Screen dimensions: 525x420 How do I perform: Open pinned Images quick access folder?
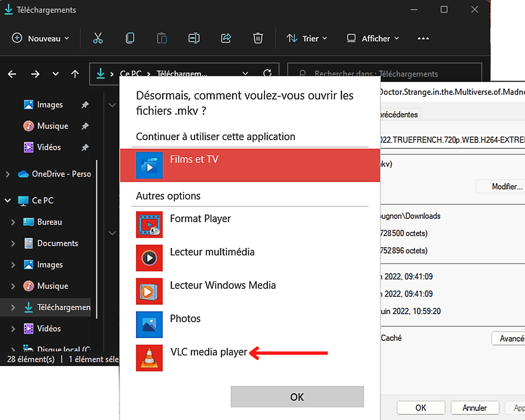click(x=43, y=105)
